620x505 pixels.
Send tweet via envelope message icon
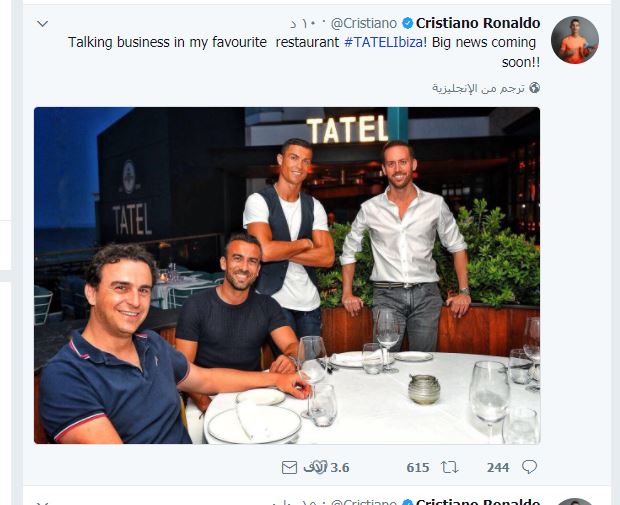pos(289,467)
